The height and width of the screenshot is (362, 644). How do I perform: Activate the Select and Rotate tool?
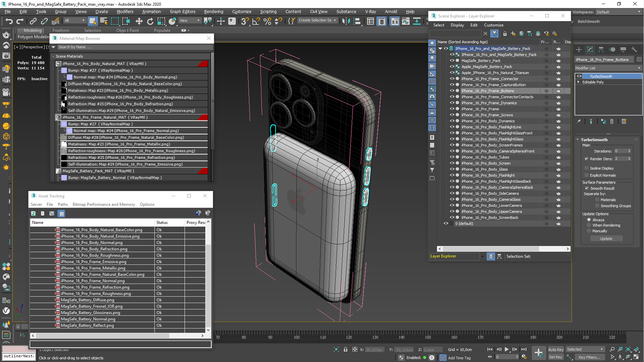pyautogui.click(x=150, y=21)
